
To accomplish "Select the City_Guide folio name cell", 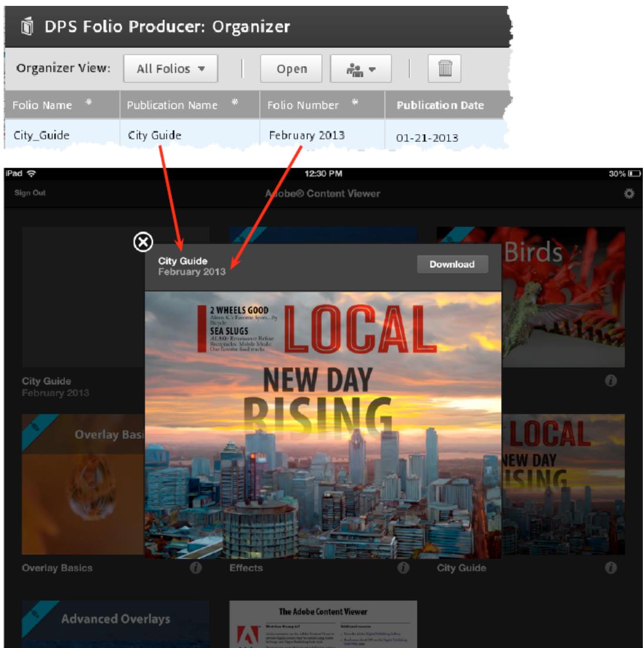I will [x=41, y=135].
